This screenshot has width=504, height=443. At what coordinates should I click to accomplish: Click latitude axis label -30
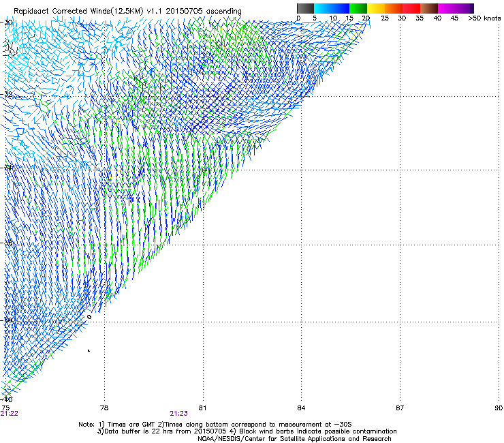pyautogui.click(x=6, y=22)
